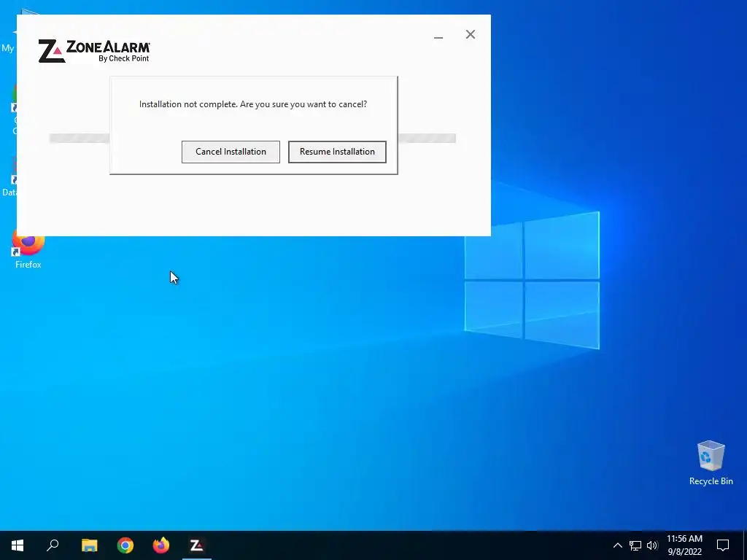
Task: Select the Firefox desktop shortcut
Action: 28,250
